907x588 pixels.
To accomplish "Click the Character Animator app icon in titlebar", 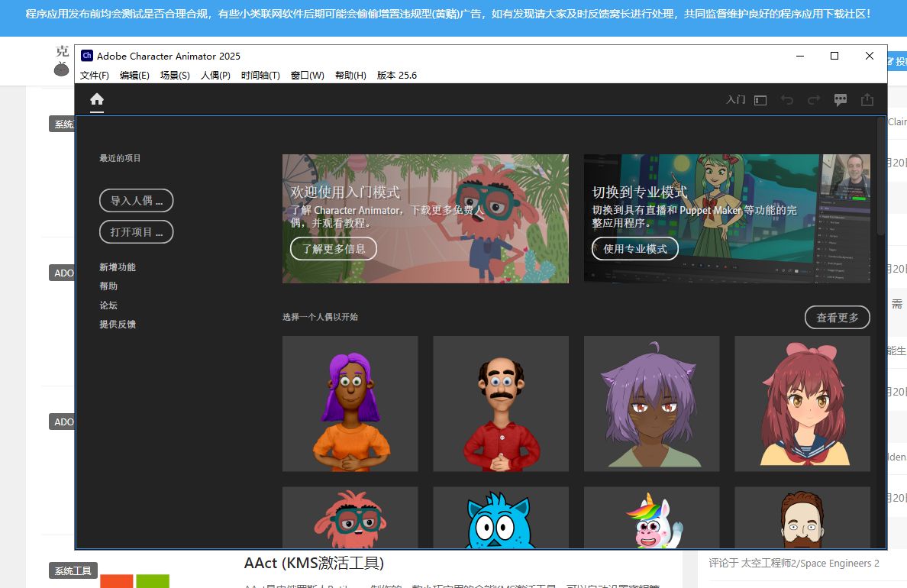I will click(86, 55).
